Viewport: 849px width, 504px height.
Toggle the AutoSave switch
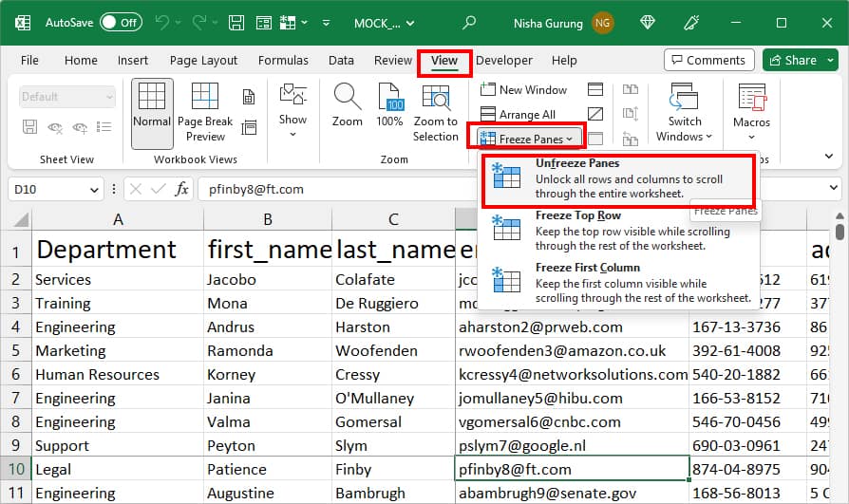[122, 23]
